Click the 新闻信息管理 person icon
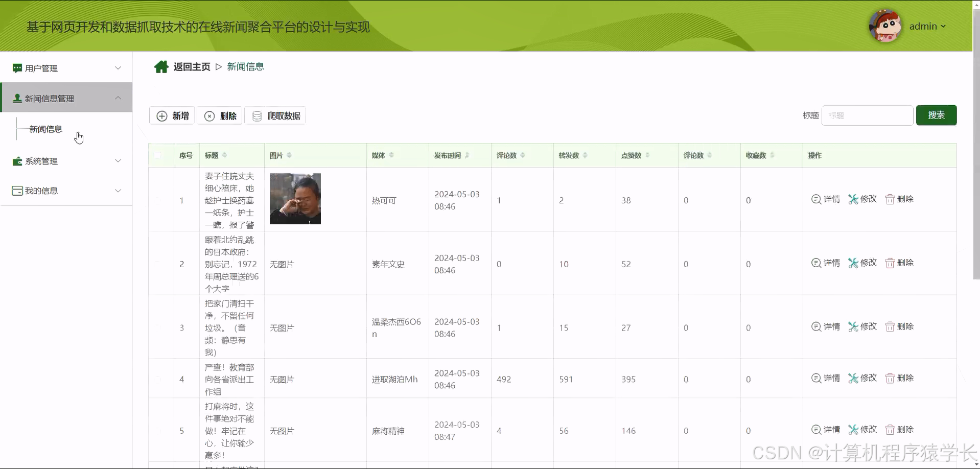Image resolution: width=980 pixels, height=469 pixels. pyautogui.click(x=17, y=98)
